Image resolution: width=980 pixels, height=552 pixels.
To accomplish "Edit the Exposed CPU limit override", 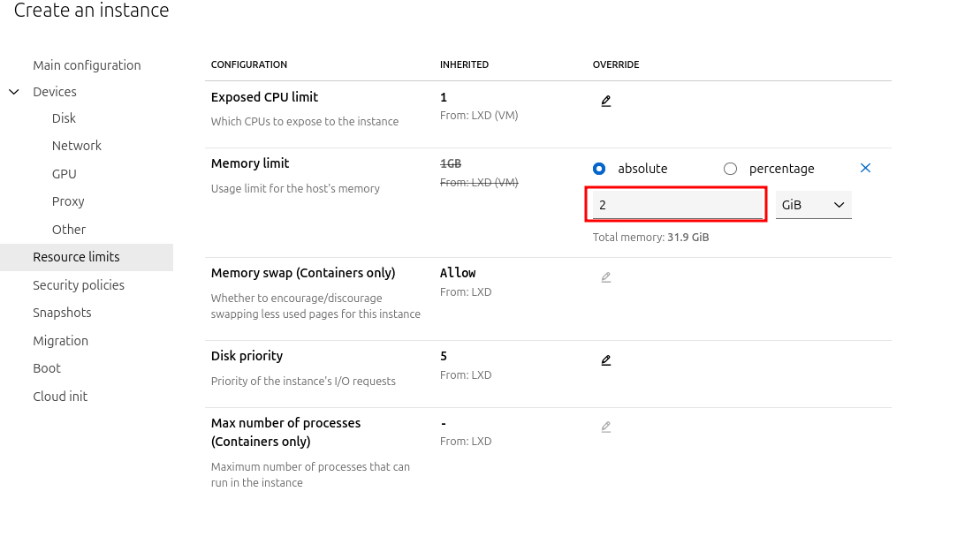I will 605,101.
